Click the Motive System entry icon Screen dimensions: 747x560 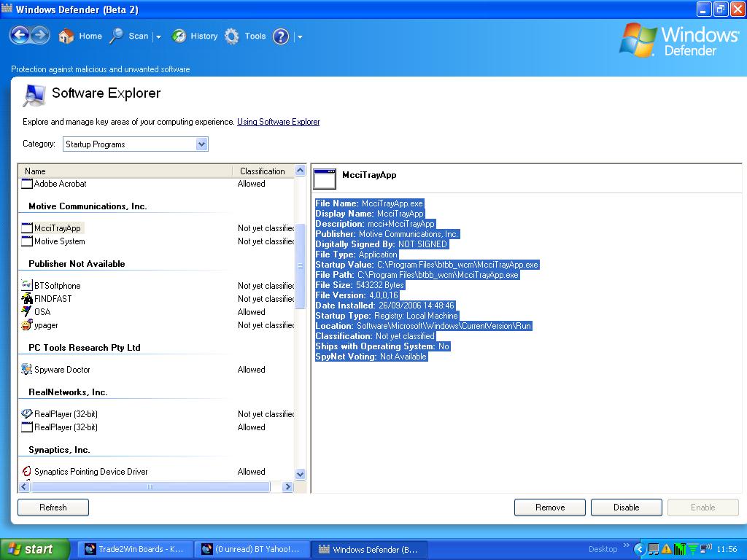[x=27, y=241]
